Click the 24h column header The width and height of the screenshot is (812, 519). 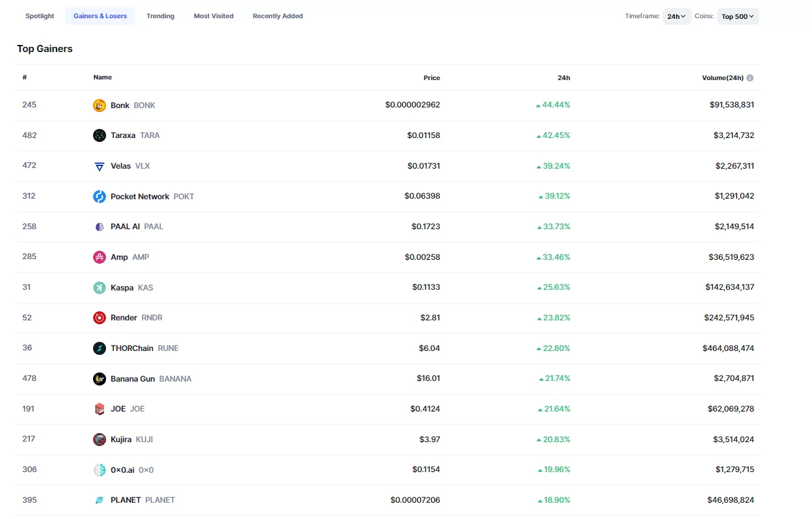click(x=563, y=78)
